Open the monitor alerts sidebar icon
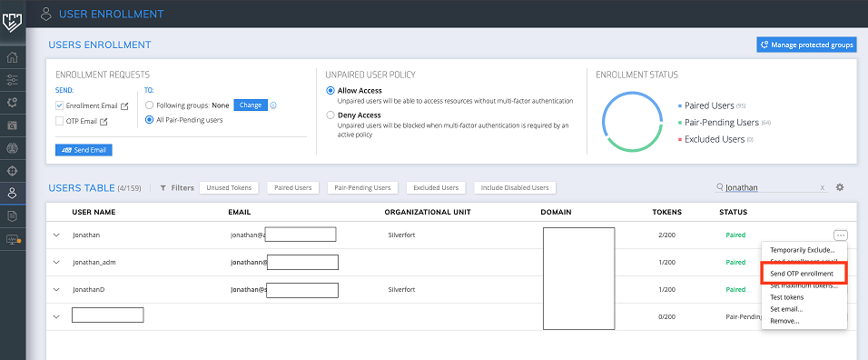The height and width of the screenshot is (360, 868). [x=12, y=239]
